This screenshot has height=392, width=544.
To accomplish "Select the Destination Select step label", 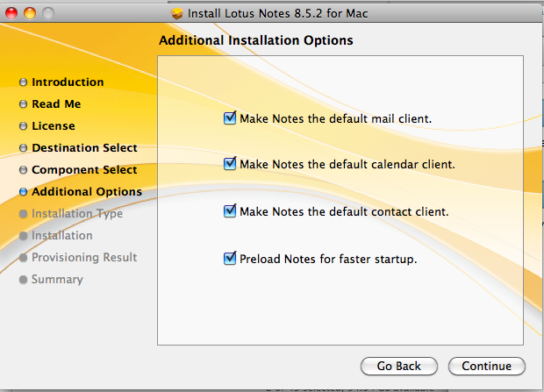I will click(84, 148).
